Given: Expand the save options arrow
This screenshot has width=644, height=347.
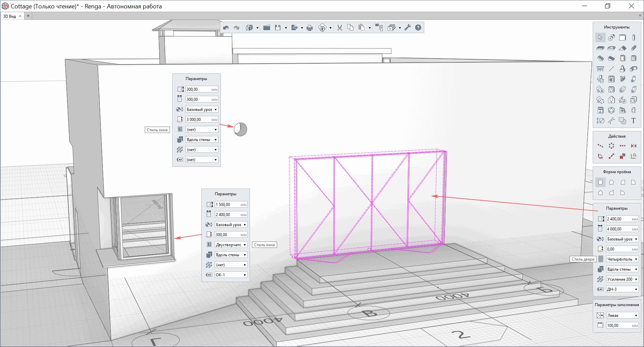Looking at the screenshot, I should point(286,28).
